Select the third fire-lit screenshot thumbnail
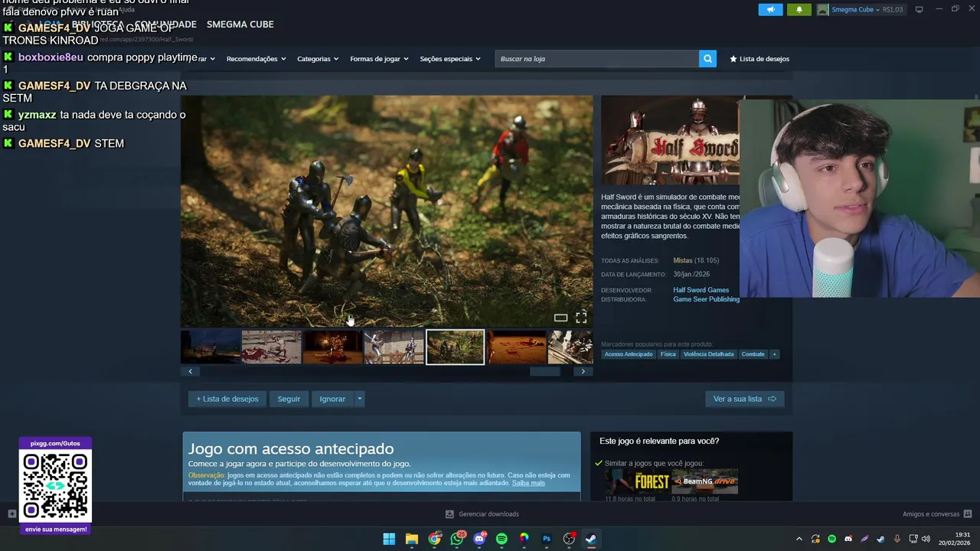The height and width of the screenshot is (551, 980). click(x=333, y=347)
